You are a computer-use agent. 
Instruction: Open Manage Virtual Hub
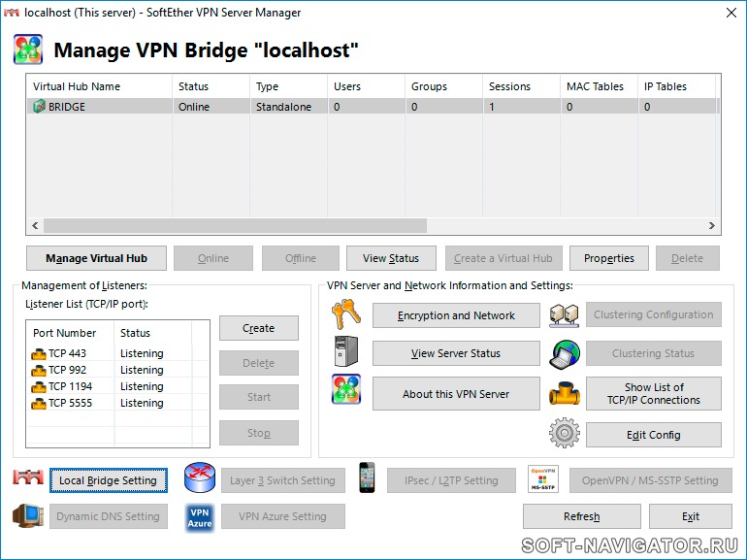tap(96, 258)
